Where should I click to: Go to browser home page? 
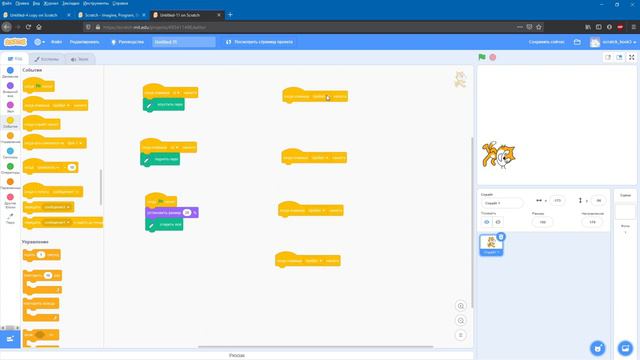click(x=39, y=27)
